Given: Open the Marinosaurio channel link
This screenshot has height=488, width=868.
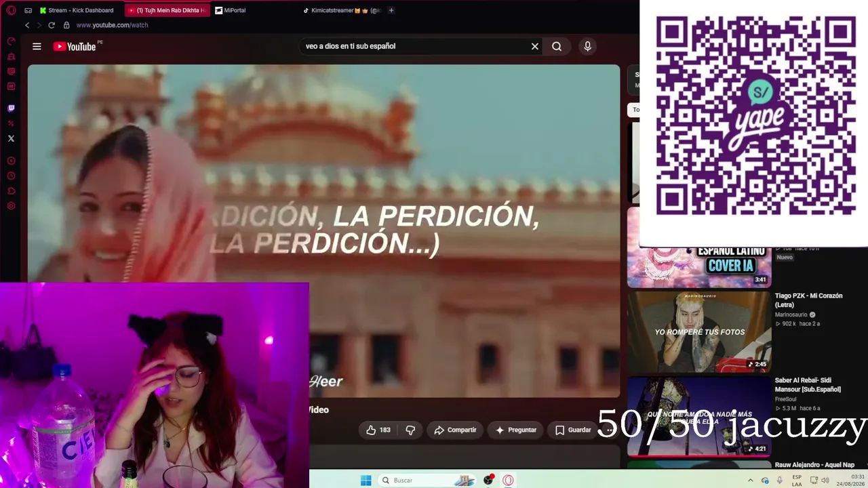Looking at the screenshot, I should point(791,314).
